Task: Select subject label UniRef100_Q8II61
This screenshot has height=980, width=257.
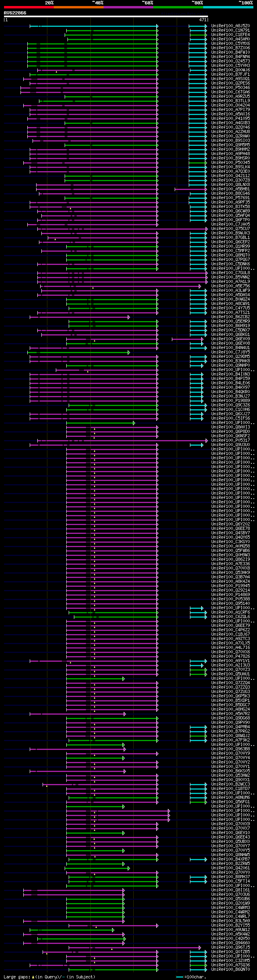Action: 230,890
